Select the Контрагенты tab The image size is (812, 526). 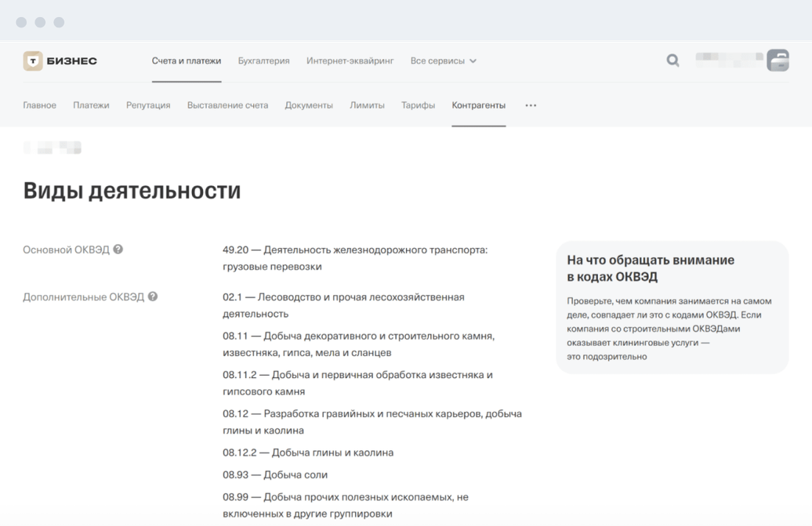click(x=478, y=105)
